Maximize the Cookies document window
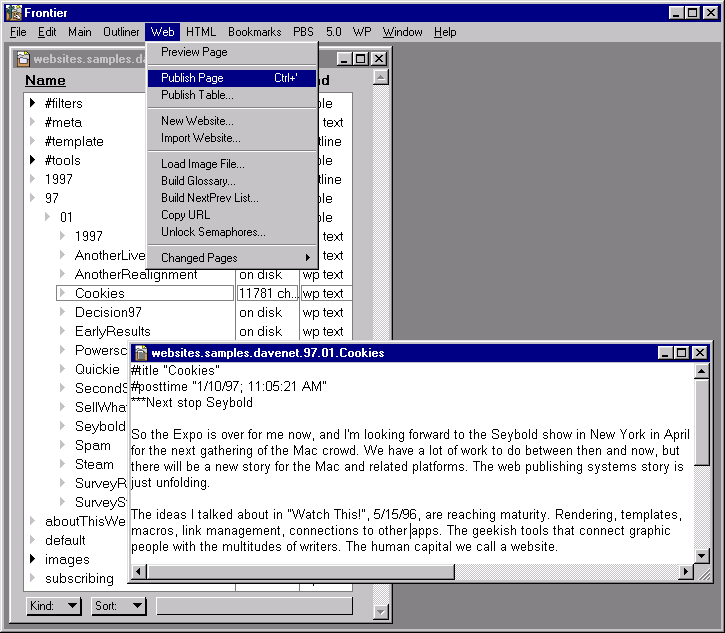Viewport: 725px width, 633px height. click(682, 353)
